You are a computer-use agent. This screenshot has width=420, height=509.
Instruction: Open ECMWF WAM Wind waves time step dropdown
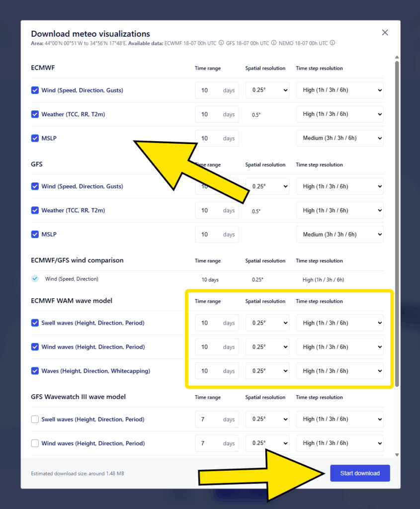(340, 346)
